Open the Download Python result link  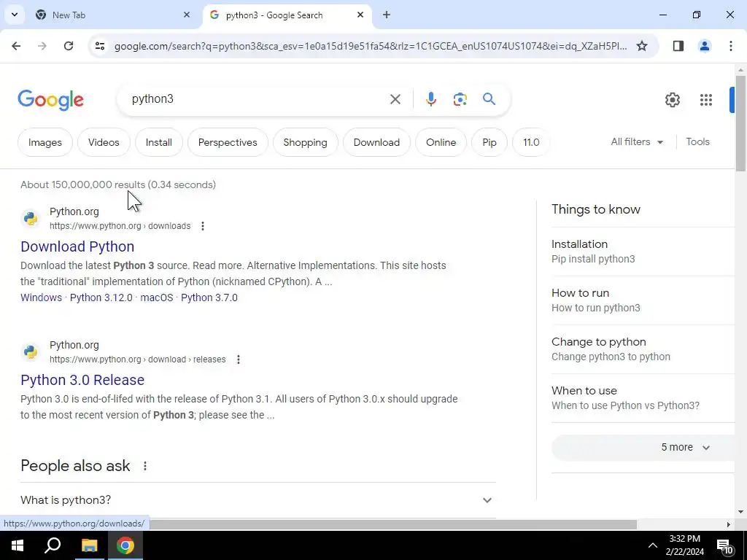click(77, 246)
